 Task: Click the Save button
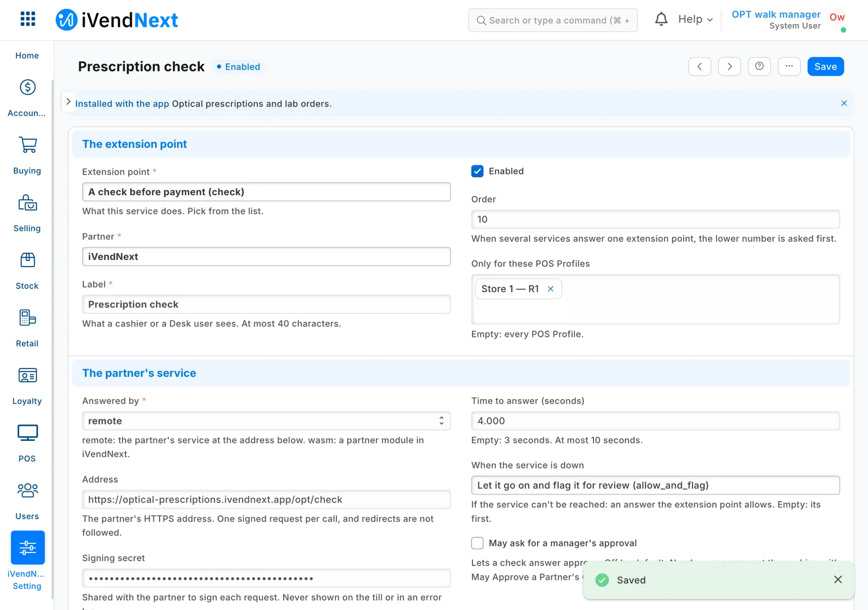(x=825, y=67)
